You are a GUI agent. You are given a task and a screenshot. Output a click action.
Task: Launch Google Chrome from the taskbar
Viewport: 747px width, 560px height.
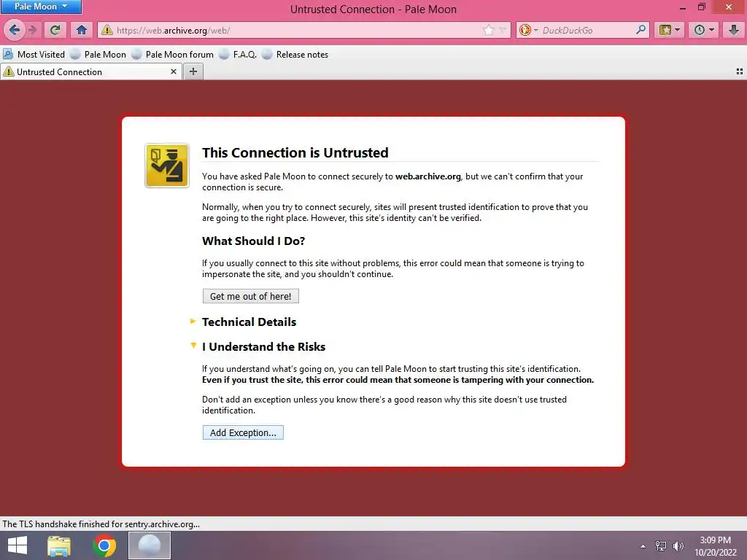[104, 545]
